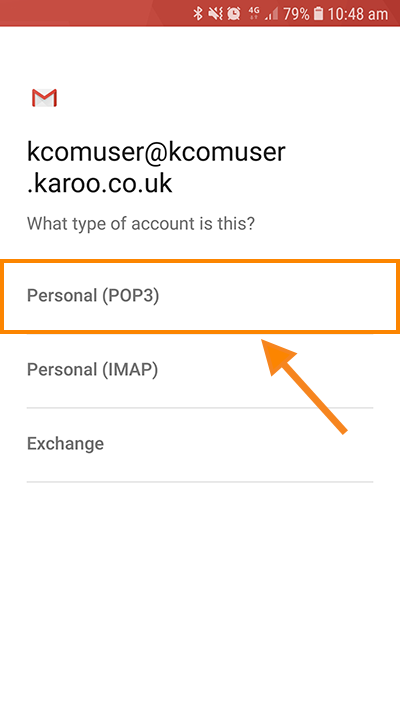
Task: Tap the battery icon in status bar
Action: pos(318,14)
